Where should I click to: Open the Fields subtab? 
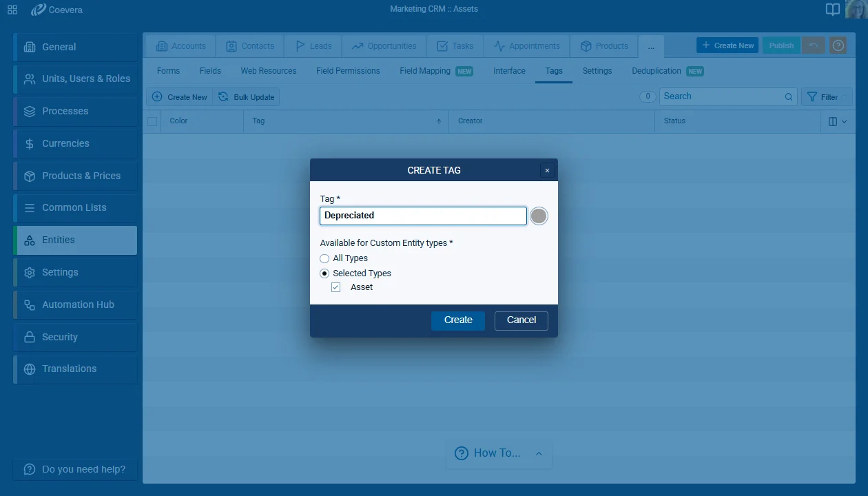coord(210,71)
